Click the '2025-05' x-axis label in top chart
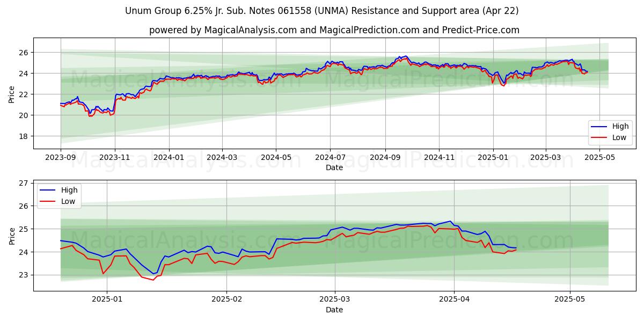This screenshot has width=644, height=322. click(599, 157)
